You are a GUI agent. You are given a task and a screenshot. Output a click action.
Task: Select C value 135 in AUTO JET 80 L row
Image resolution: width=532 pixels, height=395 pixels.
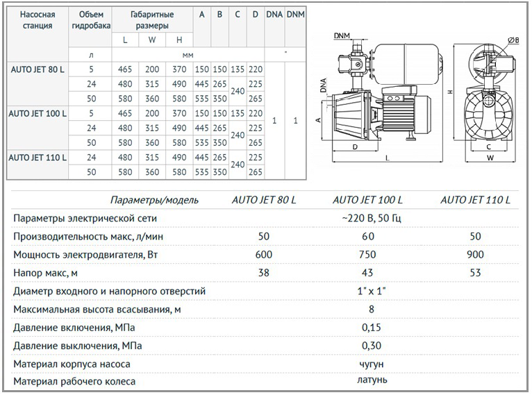click(x=238, y=69)
